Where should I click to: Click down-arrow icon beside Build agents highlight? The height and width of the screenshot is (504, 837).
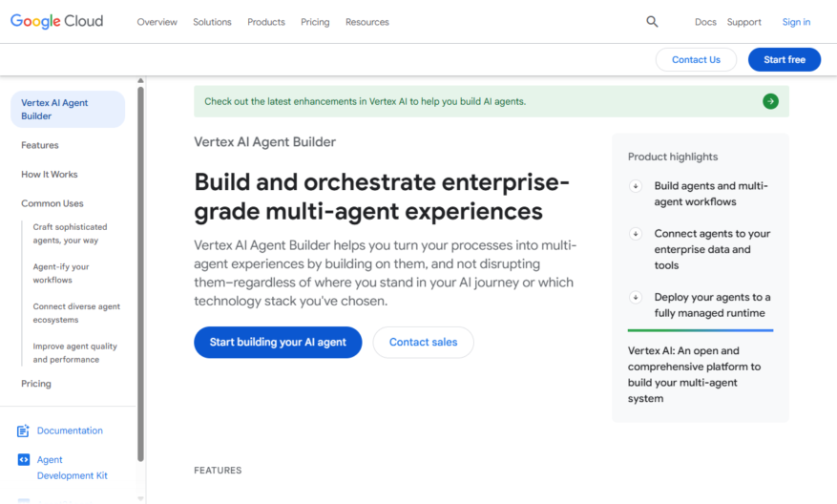[x=636, y=186]
